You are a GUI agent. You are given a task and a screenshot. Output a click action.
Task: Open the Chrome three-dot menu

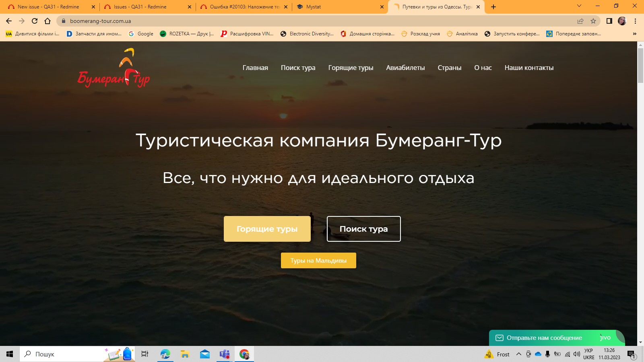pyautogui.click(x=635, y=21)
